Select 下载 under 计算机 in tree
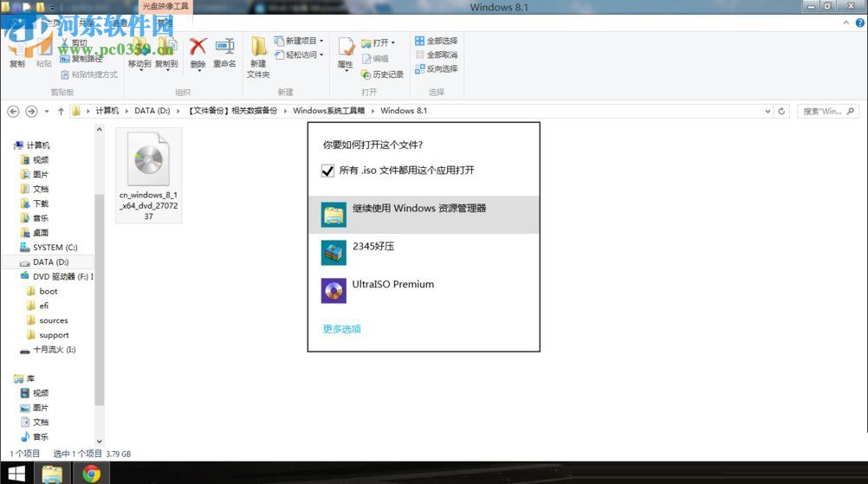 [x=40, y=203]
